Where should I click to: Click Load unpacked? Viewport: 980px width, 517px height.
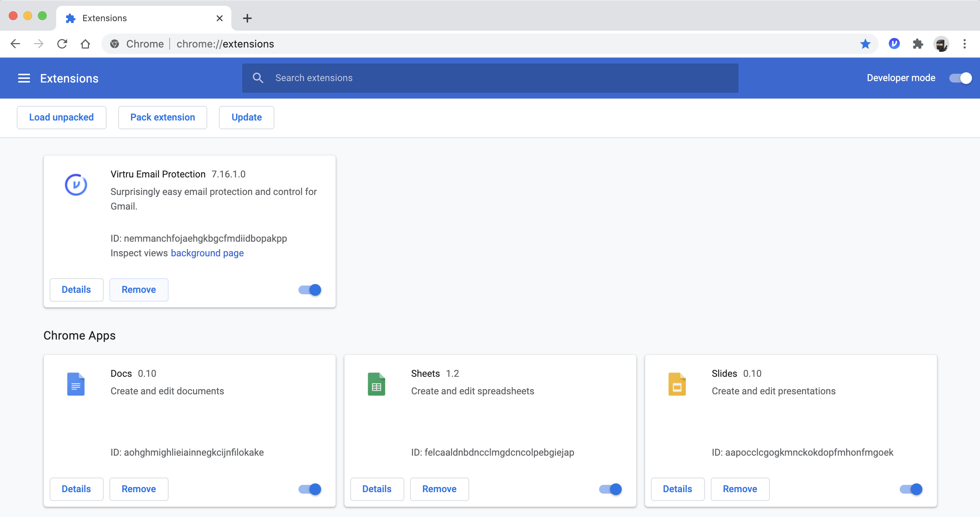tap(61, 117)
